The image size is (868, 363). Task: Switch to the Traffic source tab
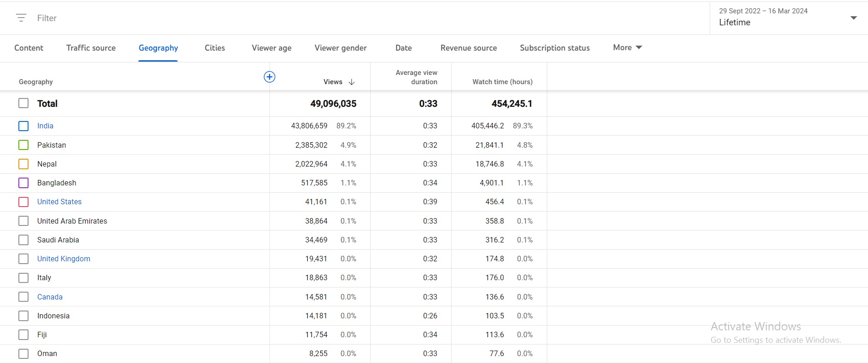pos(91,48)
